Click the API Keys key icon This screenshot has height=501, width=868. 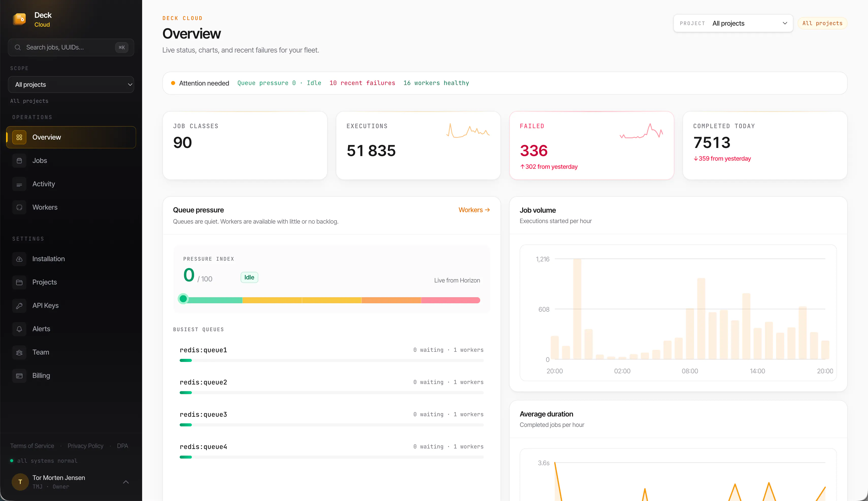[19, 306]
